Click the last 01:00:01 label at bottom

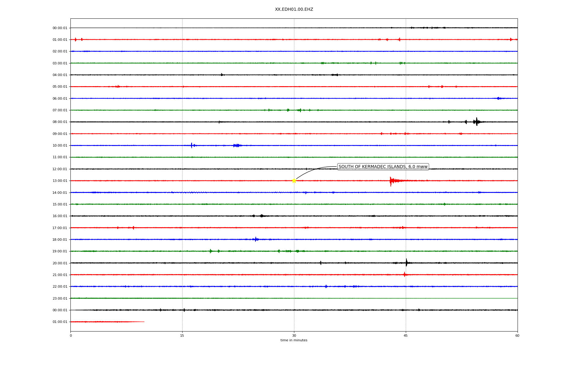pyautogui.click(x=60, y=322)
